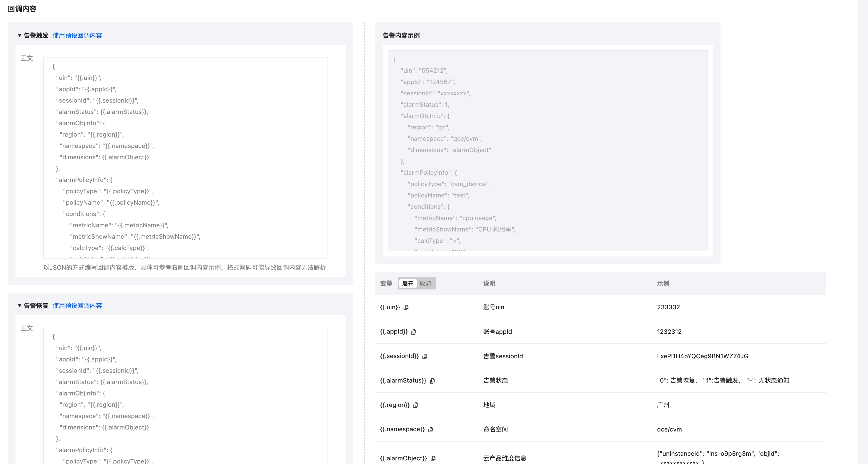This screenshot has height=464, width=868.
Task: Use preset callback content for 告警恢复
Action: point(77,305)
